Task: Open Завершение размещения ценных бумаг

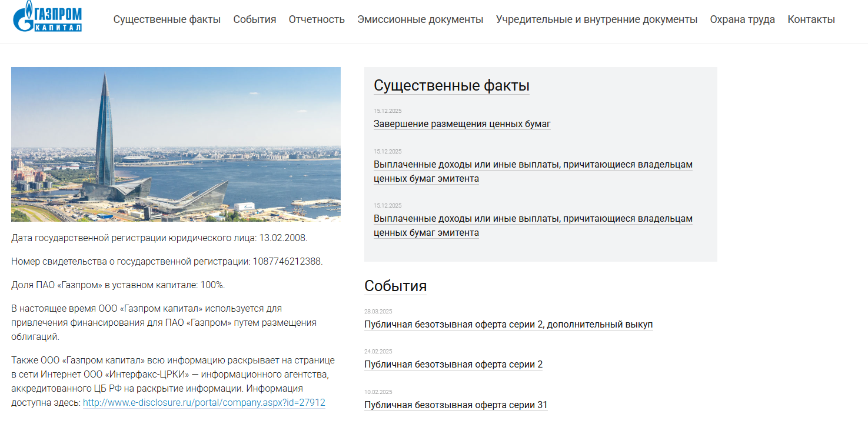Action: tap(462, 124)
